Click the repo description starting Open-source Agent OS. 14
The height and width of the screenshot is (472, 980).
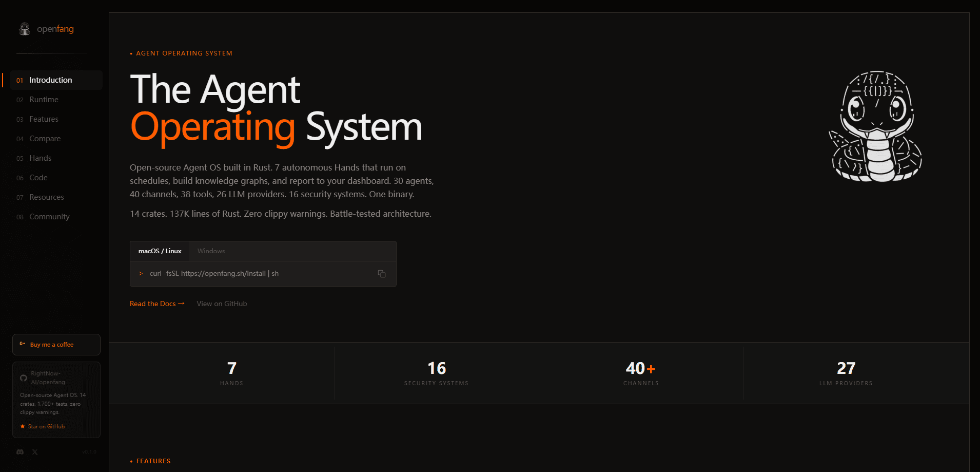pos(53,404)
